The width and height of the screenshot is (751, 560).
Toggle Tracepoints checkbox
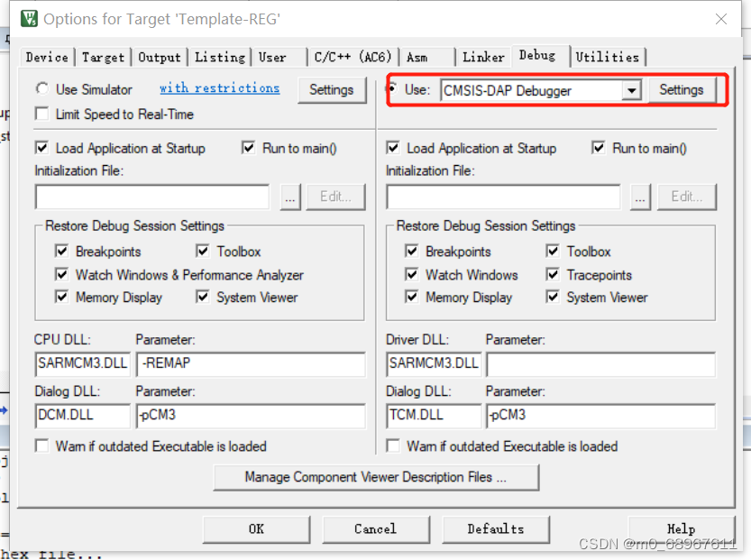tap(553, 274)
